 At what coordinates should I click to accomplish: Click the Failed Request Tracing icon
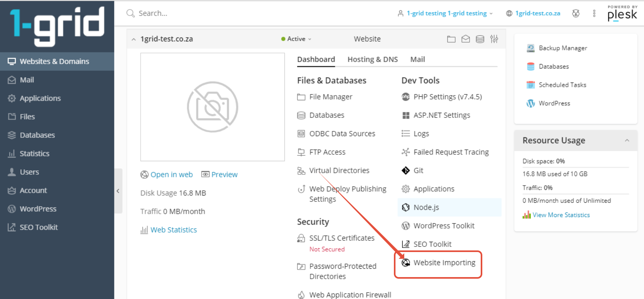click(405, 152)
